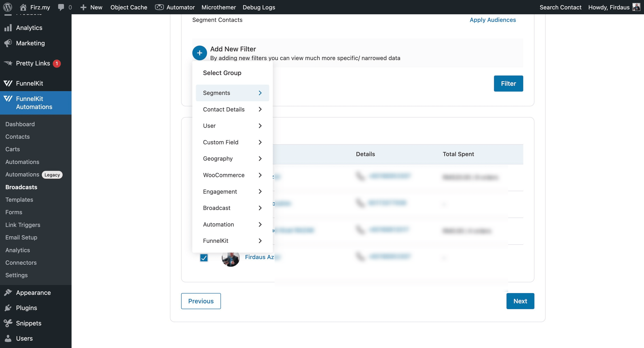644x348 pixels.
Task: Expand the Segments filter group
Action: (232, 93)
